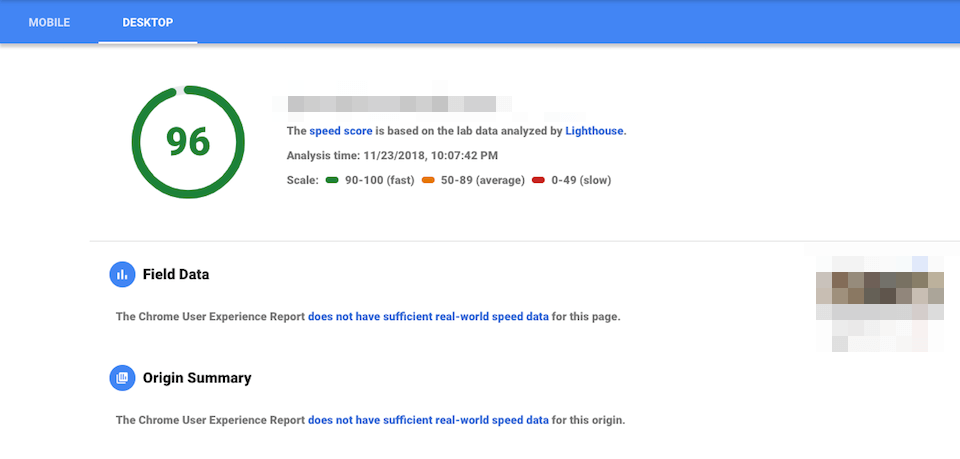
Task: Click the Origin Summary stacked pages icon
Action: (122, 378)
